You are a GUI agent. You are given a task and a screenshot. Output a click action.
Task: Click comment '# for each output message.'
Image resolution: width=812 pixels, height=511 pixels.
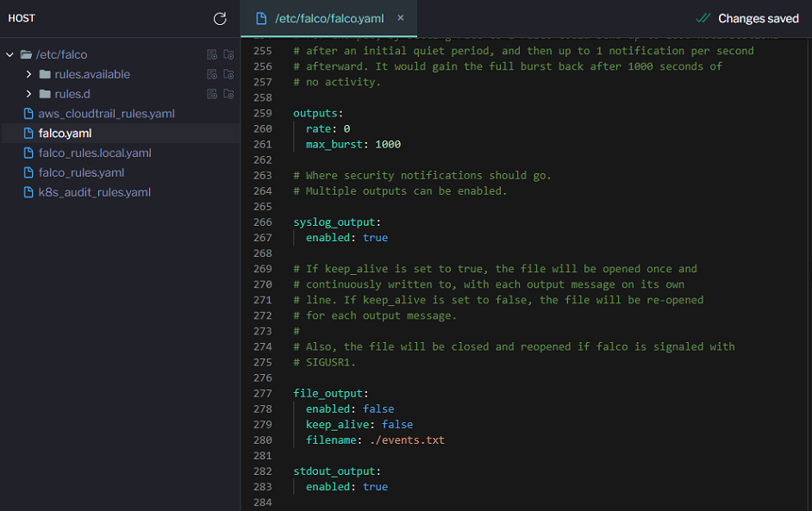[x=375, y=315]
